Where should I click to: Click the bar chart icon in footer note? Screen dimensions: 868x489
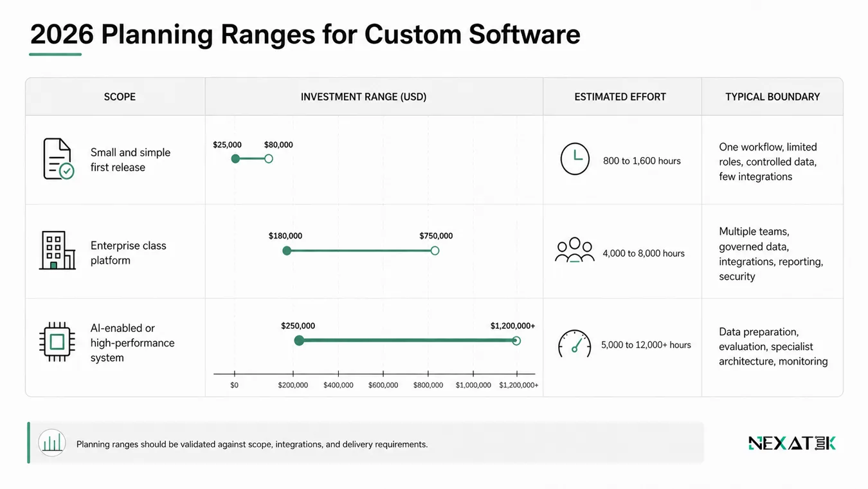click(x=52, y=443)
